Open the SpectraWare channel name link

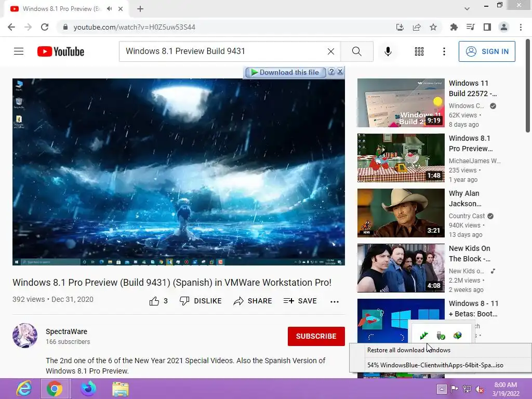pos(66,331)
